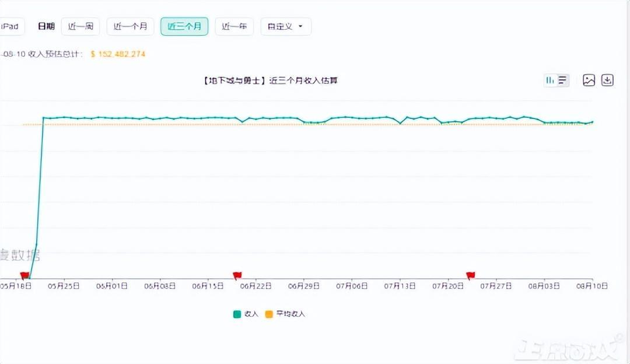The width and height of the screenshot is (630, 364).
Task: Click the orange 平均收入 legend color swatch
Action: pyautogui.click(x=269, y=314)
